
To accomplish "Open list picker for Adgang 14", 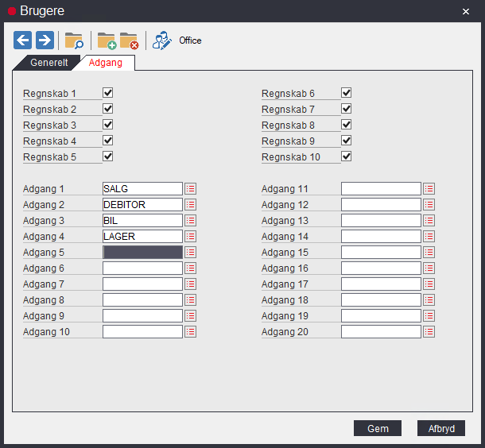I will [429, 237].
